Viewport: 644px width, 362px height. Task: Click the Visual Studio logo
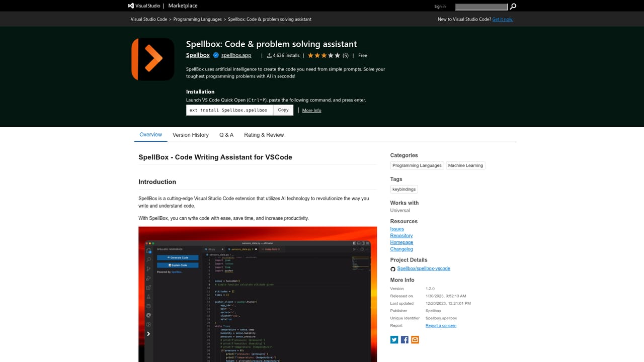click(144, 6)
